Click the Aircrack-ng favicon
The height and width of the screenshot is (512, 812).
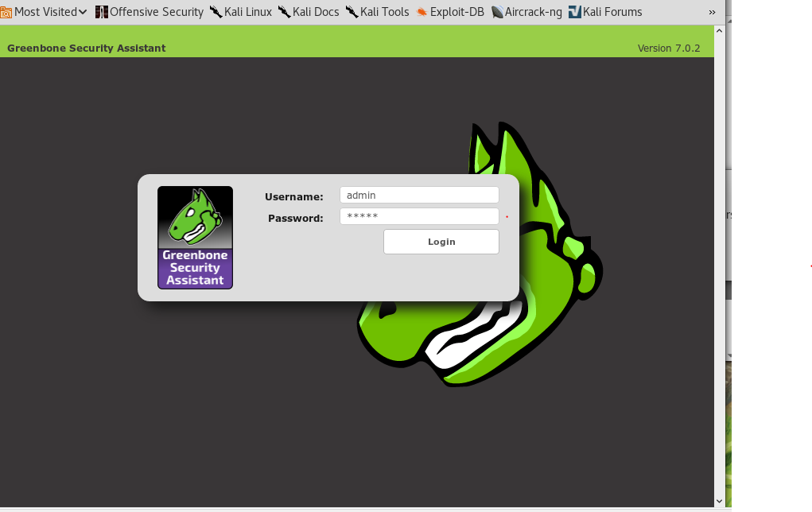(x=497, y=12)
